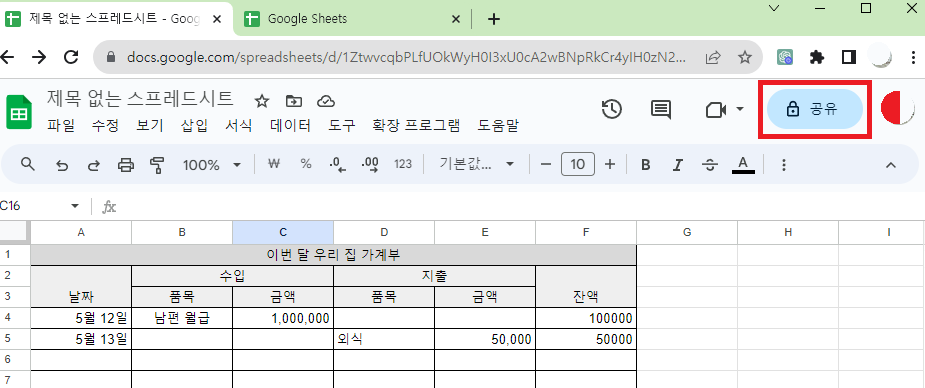Screen dimensions: 925x388
Task: Open the name box dropdown arrow
Action: tap(75, 206)
